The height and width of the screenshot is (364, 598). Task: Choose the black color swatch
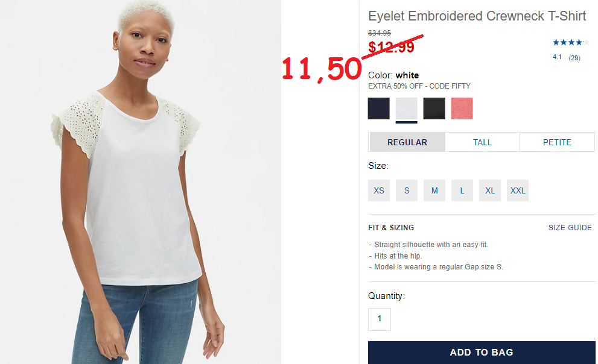coord(434,108)
